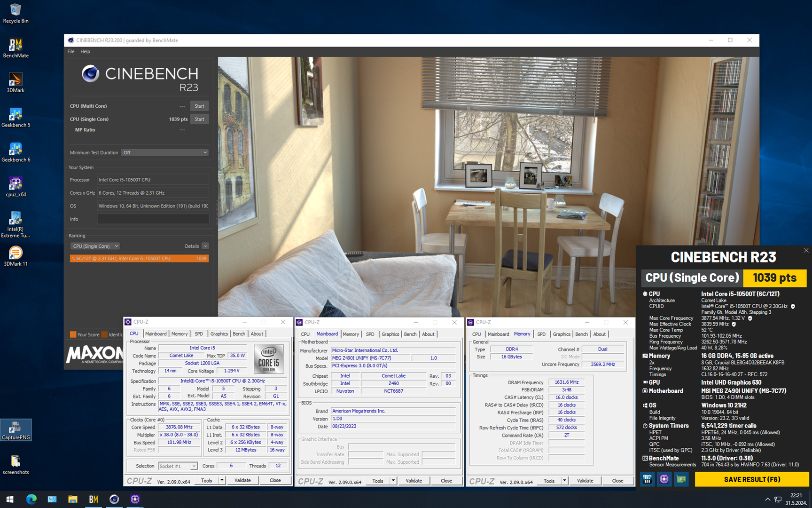This screenshot has width=812, height=508.
Task: Click the BenchMate purple CPU chip icon
Action: coord(664,479)
